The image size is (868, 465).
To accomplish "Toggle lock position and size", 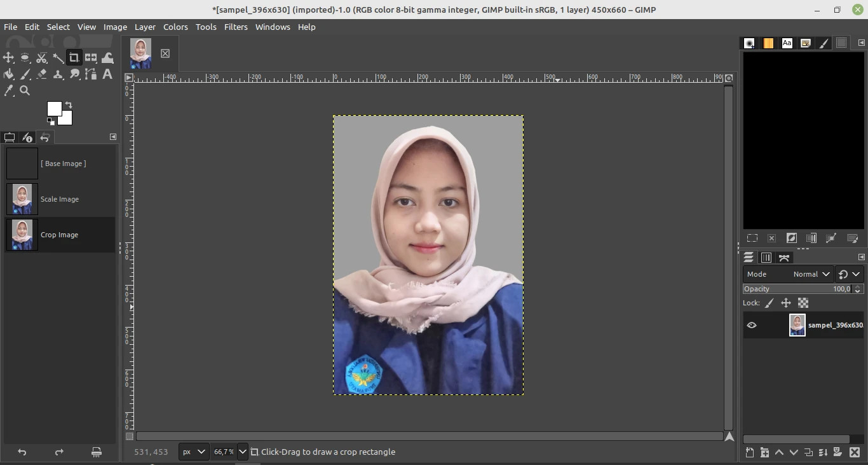I will [786, 303].
